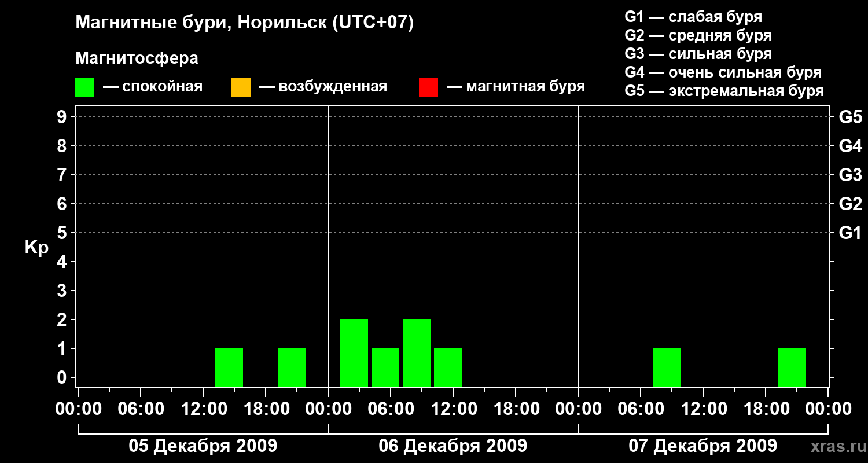Click the '06:00' tick label under 07 December
The image size is (868, 463).
coord(641,409)
